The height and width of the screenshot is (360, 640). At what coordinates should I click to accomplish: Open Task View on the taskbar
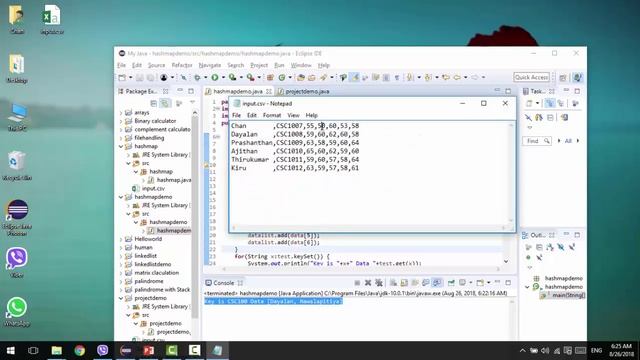point(33,350)
